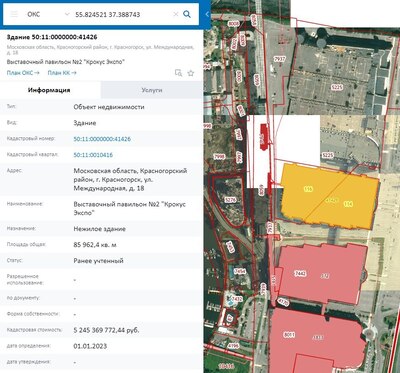This screenshot has height=373, width=400.
Task: Open the План КК link
Action: tap(62, 73)
